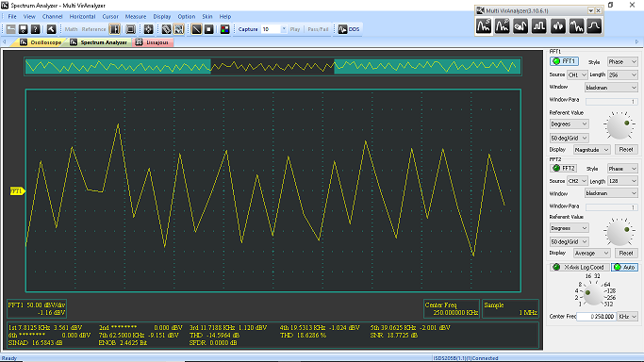Viewport: 644px width, 362px height.
Task: Toggle X-Axis Log Coord
Action: [580, 267]
